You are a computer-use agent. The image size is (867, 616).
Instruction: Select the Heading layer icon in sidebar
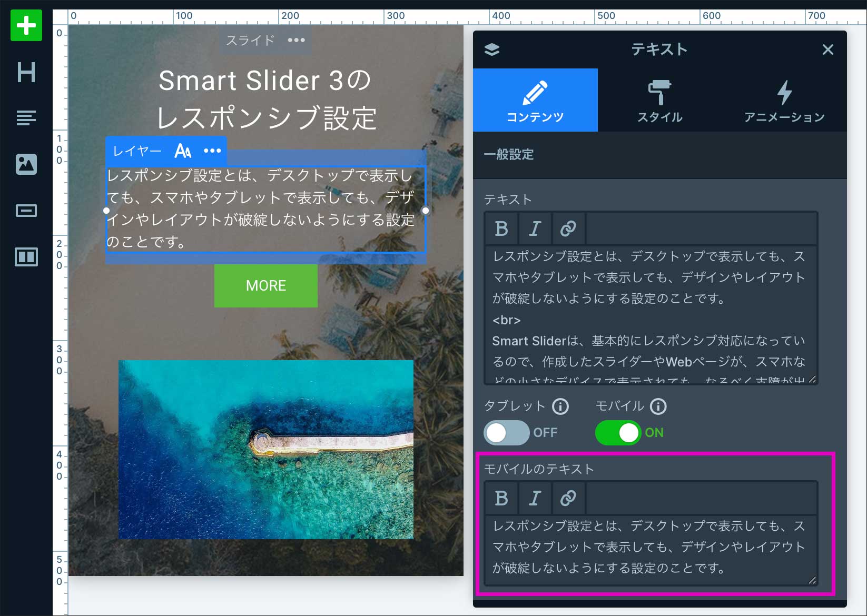[26, 72]
